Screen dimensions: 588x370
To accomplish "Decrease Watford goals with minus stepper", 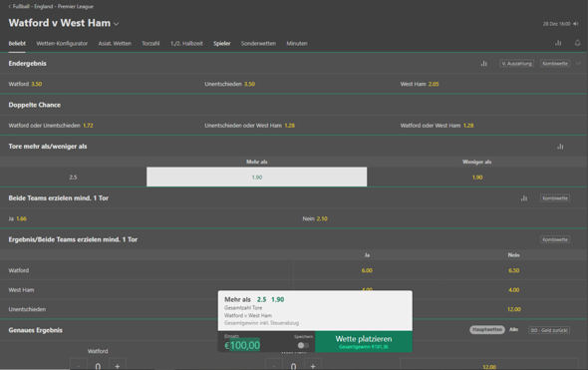I will [79, 365].
